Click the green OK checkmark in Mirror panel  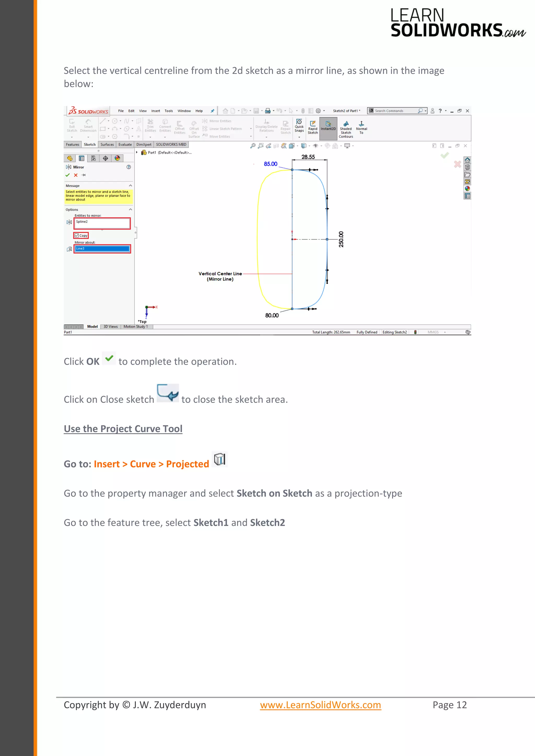click(x=68, y=175)
